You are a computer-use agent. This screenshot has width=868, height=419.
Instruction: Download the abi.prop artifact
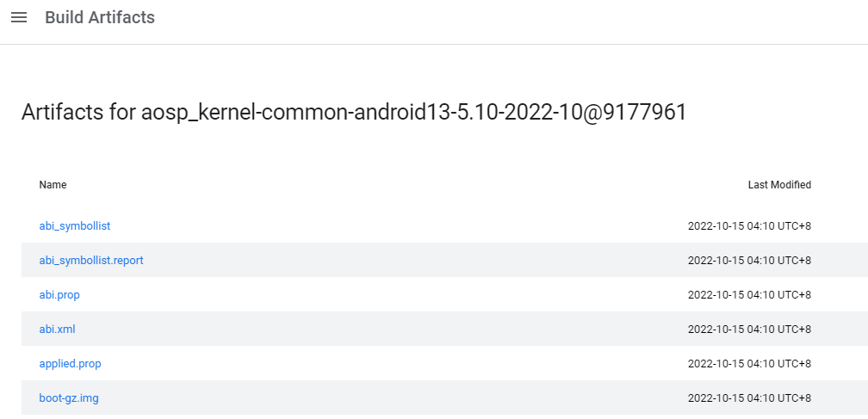click(59, 294)
